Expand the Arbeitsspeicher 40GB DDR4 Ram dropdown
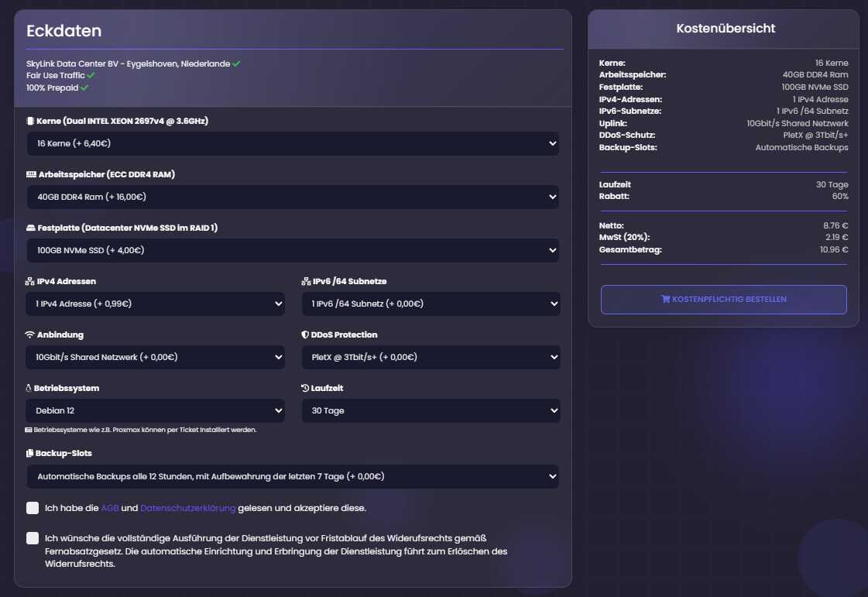This screenshot has width=868, height=597. (x=293, y=197)
